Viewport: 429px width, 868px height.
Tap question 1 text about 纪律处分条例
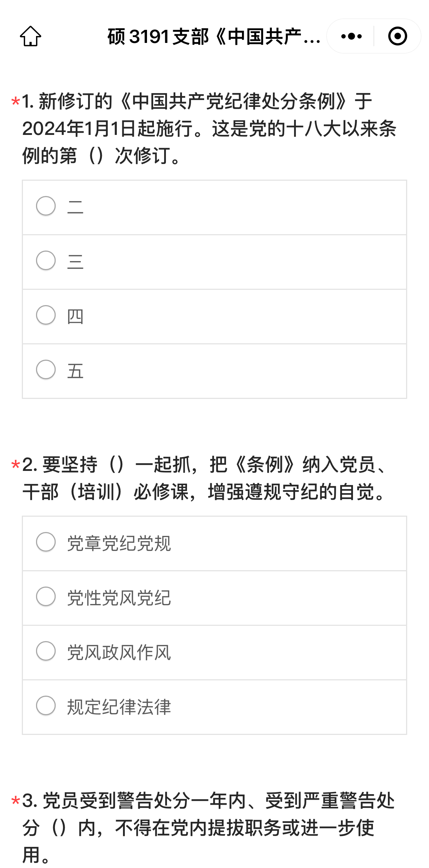(209, 128)
